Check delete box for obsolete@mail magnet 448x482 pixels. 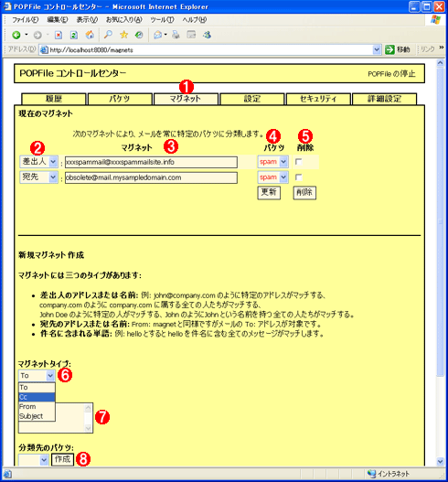click(298, 177)
